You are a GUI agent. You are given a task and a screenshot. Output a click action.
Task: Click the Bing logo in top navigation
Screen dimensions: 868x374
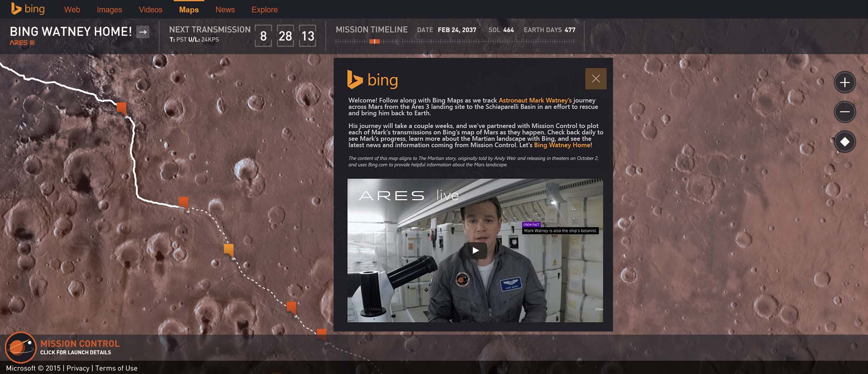(28, 9)
